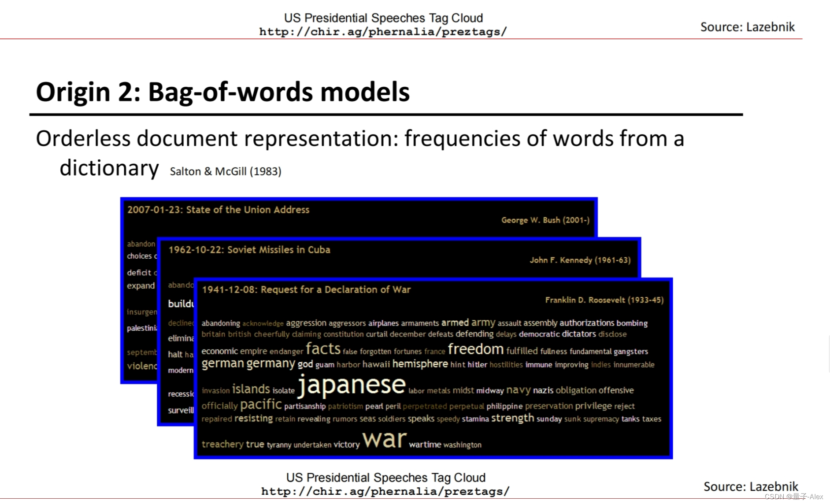The height and width of the screenshot is (504, 830).
Task: Click the tag "economic"
Action: point(219,351)
